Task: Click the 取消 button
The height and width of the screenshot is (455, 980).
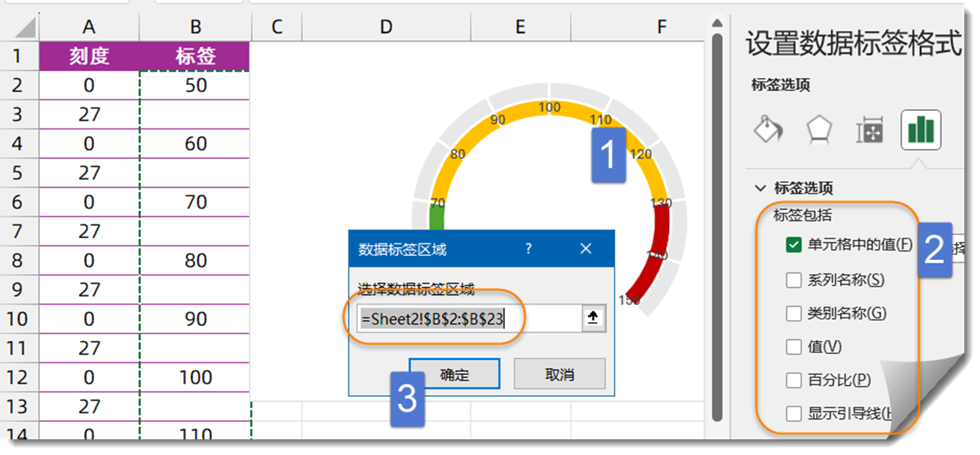Action: [559, 374]
